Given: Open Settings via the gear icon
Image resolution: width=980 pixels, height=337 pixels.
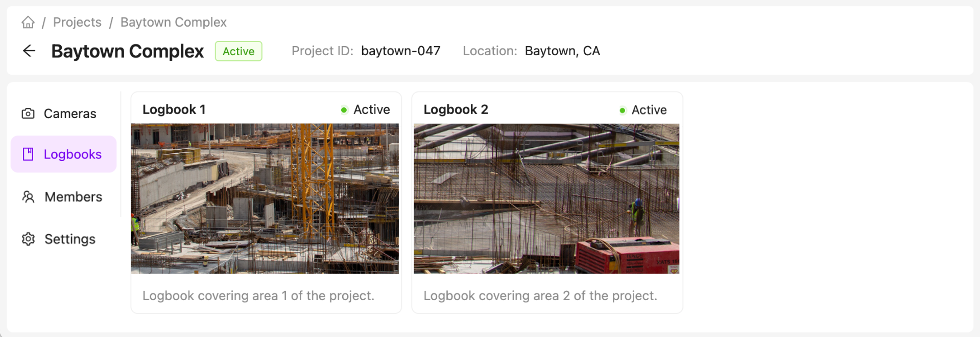Looking at the screenshot, I should point(29,239).
